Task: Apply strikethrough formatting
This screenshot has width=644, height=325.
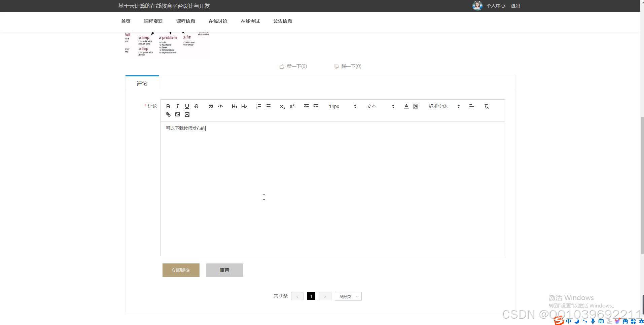Action: pos(196,106)
